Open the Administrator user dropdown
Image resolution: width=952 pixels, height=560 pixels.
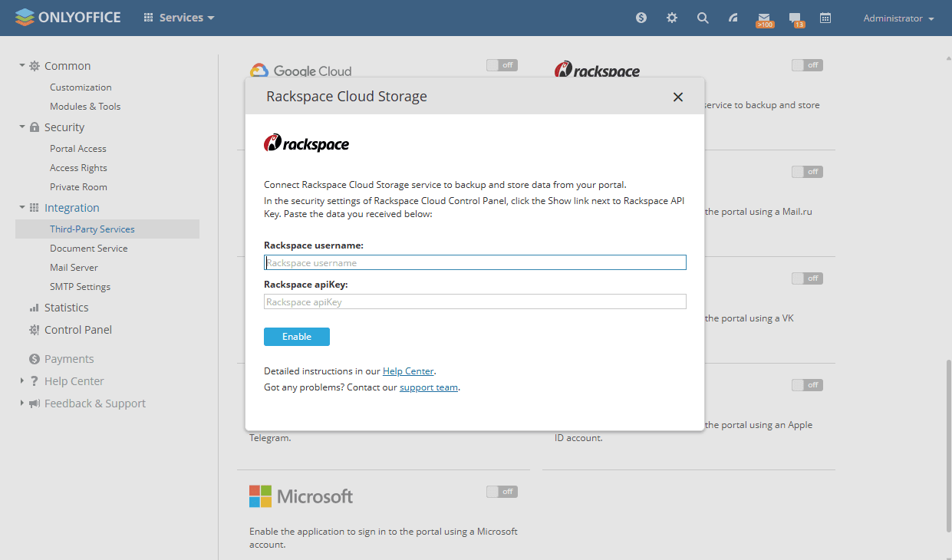click(x=898, y=18)
